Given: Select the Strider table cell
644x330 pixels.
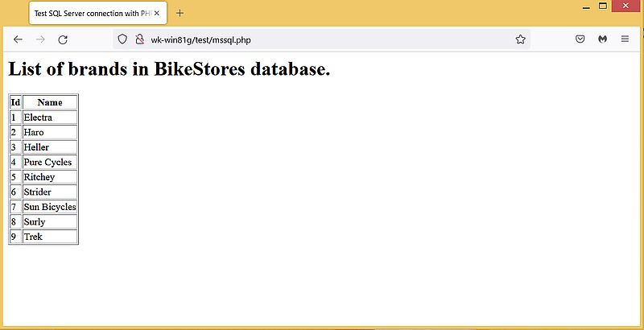Looking at the screenshot, I should click(50, 192).
